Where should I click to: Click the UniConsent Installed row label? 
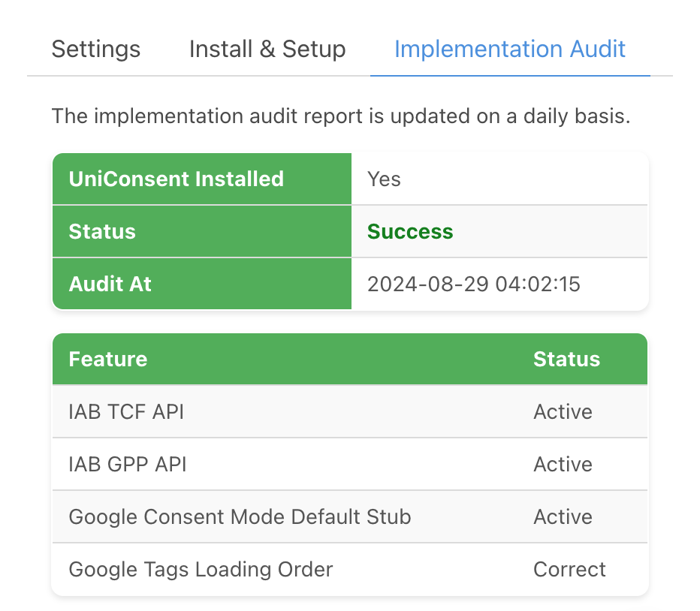pyautogui.click(x=176, y=179)
